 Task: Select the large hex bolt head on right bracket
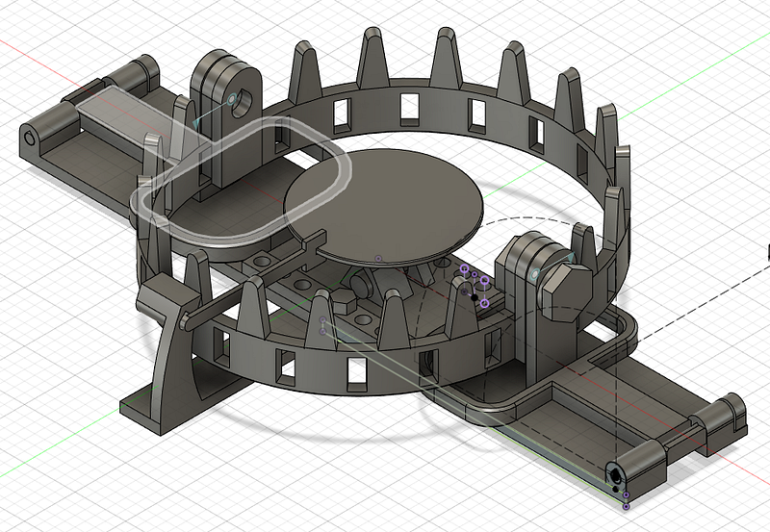pyautogui.click(x=566, y=292)
